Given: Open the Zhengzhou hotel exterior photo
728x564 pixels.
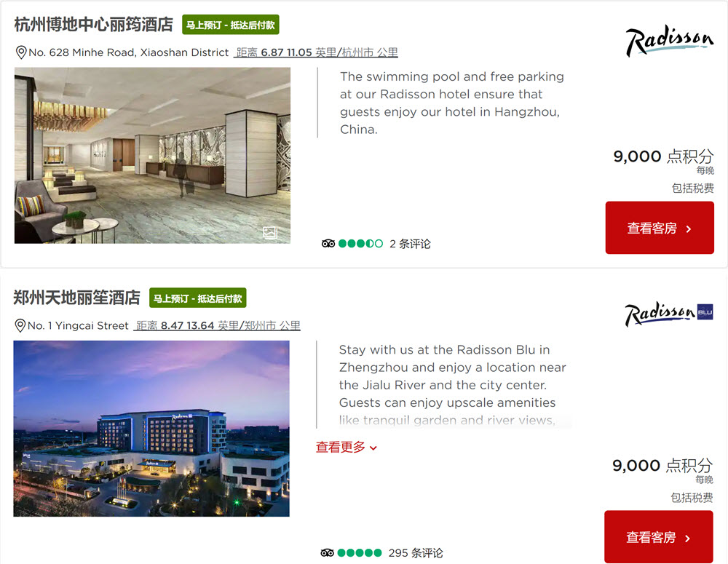Looking at the screenshot, I should 151,429.
